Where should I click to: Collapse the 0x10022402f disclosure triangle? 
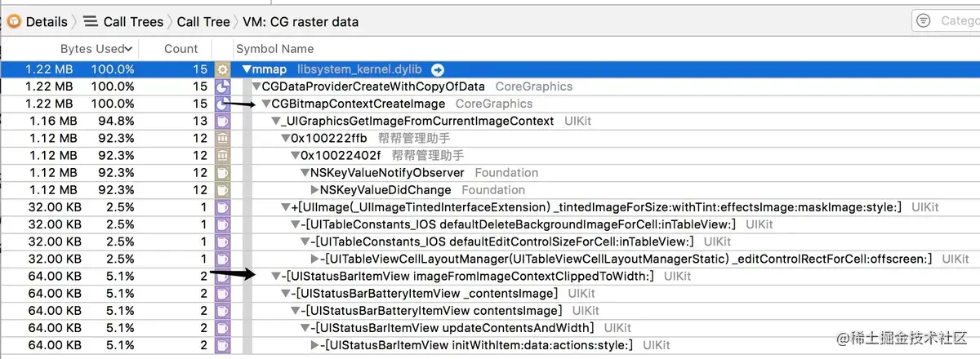296,156
